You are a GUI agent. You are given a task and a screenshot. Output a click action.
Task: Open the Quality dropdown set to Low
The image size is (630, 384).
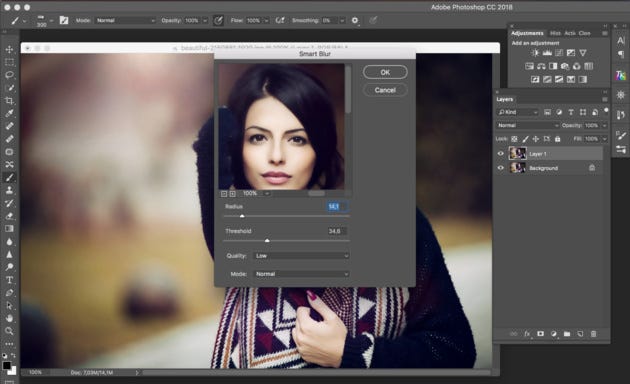point(301,255)
